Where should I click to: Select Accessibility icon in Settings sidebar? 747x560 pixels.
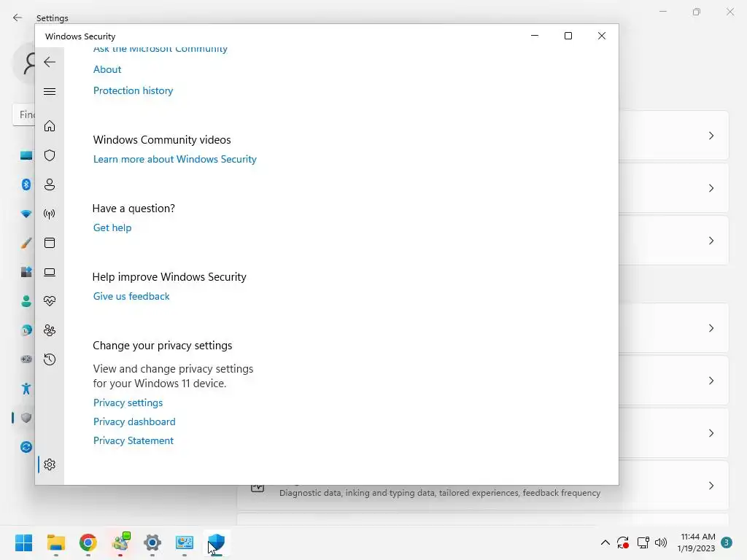click(26, 389)
